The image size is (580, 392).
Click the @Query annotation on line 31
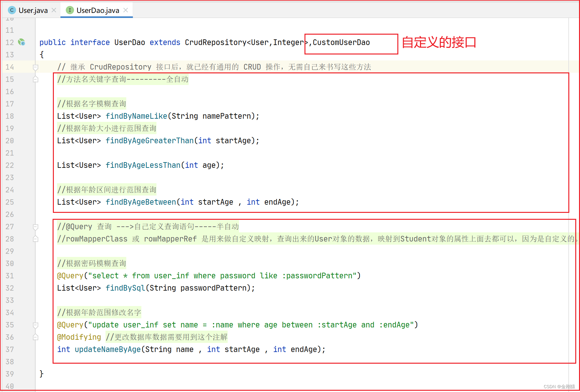pyautogui.click(x=70, y=276)
